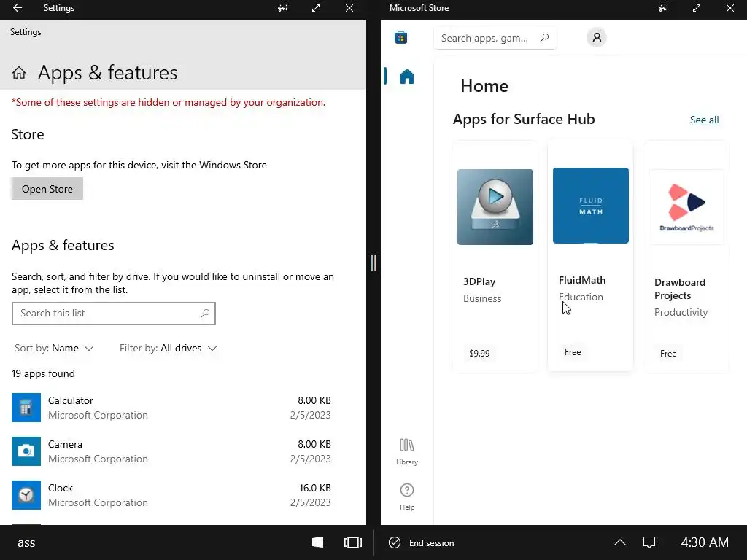
Task: Click the Settings breadcrumb label
Action: pyautogui.click(x=26, y=32)
